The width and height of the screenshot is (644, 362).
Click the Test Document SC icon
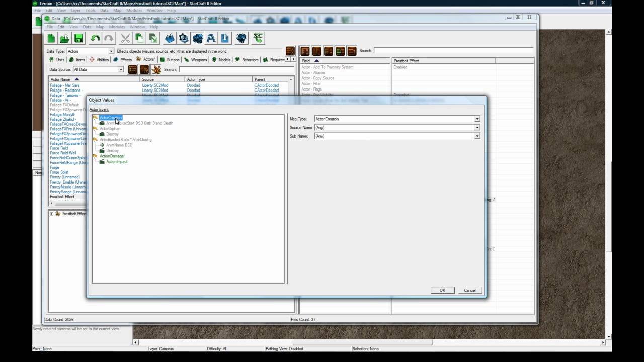(x=258, y=38)
